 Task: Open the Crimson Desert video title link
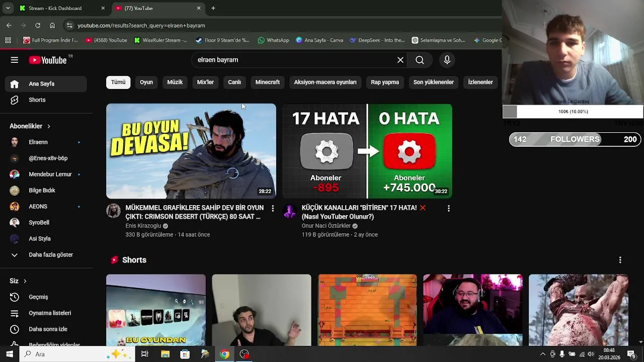coord(194,212)
